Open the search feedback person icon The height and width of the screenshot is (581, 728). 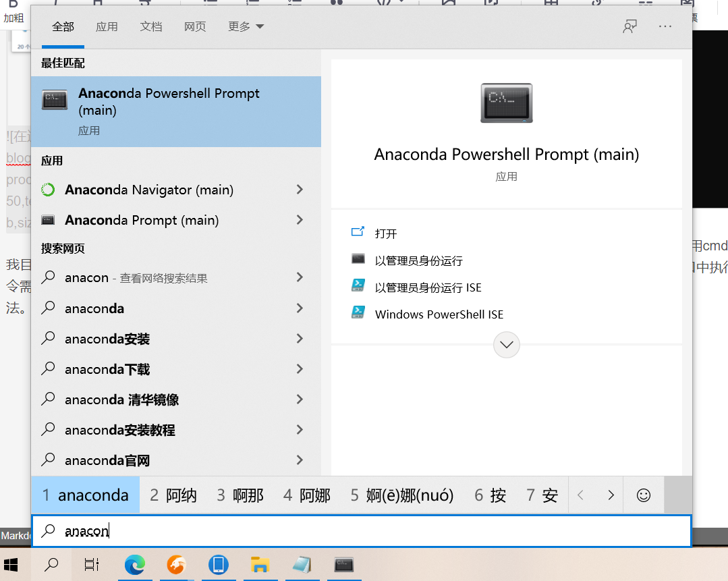coord(629,26)
